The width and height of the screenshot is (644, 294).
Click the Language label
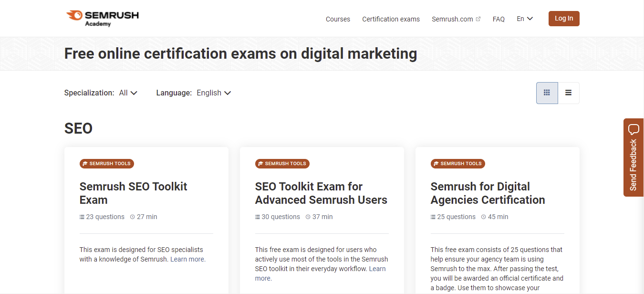click(174, 93)
